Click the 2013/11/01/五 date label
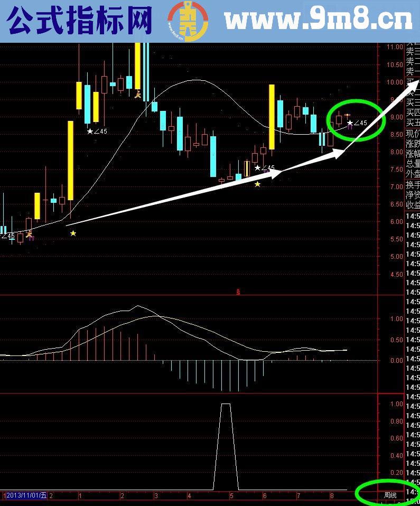Screen dimensions: 420x506 point(25,495)
